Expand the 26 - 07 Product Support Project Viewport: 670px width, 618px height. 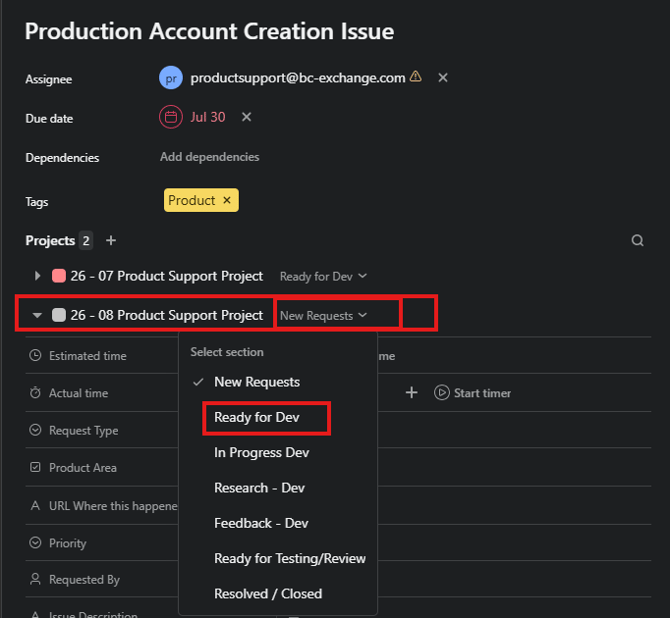37,276
